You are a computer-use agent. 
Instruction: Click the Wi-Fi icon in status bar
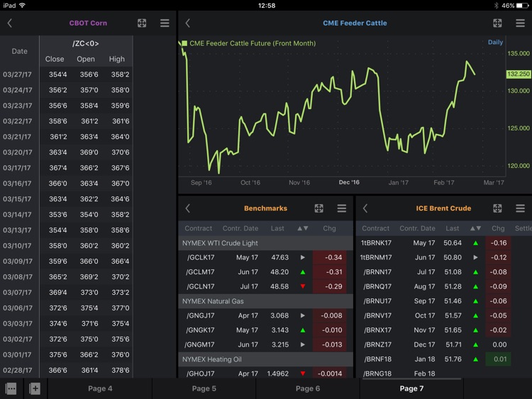tap(23, 6)
